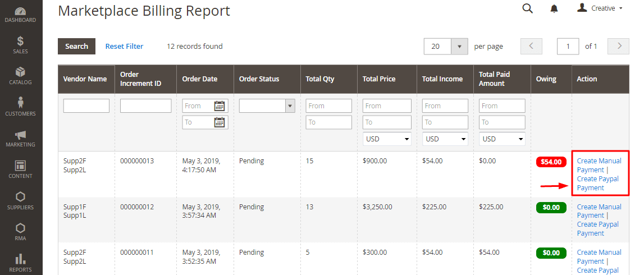The width and height of the screenshot is (644, 275).
Task: Expand the per page count dropdown
Action: (x=460, y=47)
